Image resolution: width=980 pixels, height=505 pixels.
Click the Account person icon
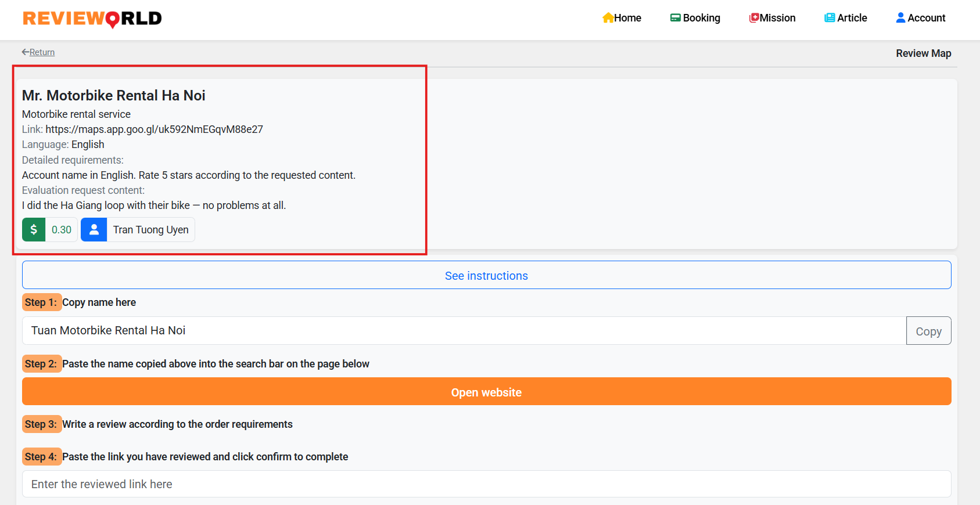900,18
